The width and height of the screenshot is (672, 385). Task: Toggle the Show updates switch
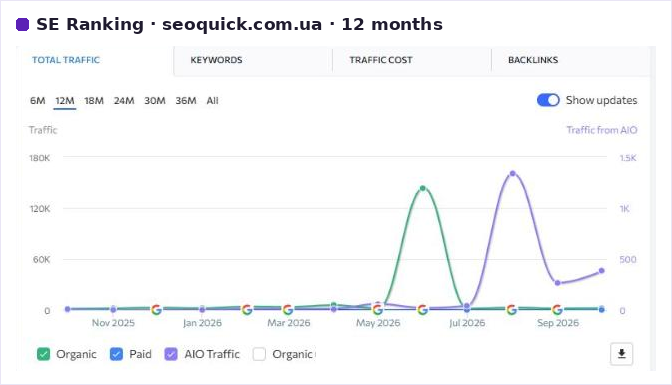(x=548, y=100)
